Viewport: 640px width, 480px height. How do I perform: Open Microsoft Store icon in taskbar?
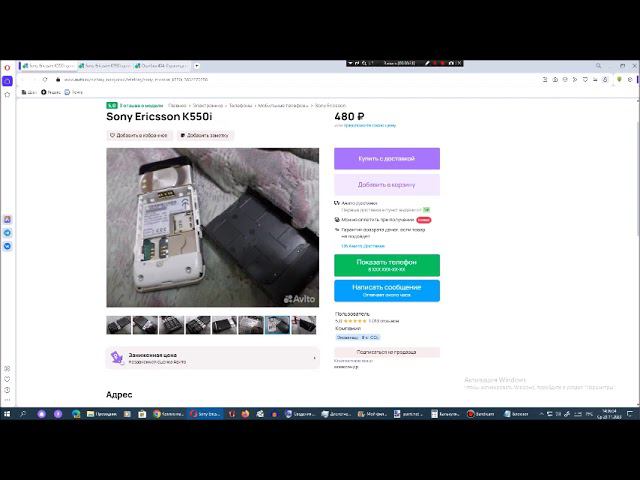pyautogui.click(x=142, y=414)
